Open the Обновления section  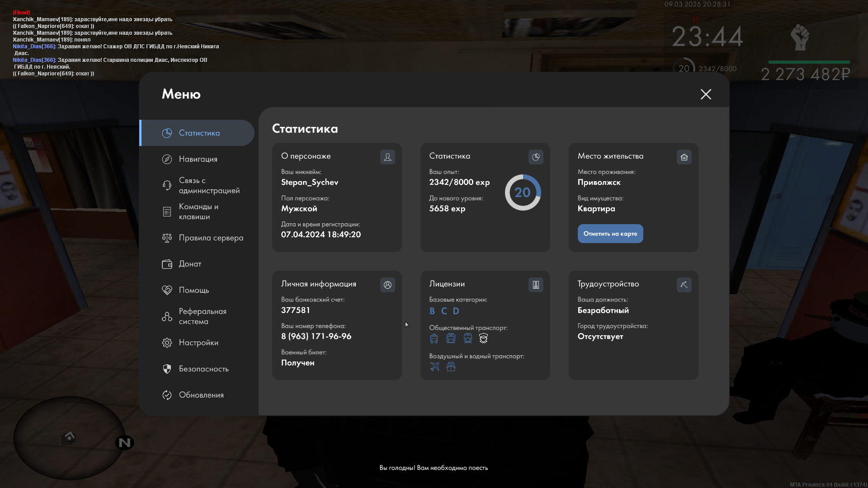click(x=201, y=395)
